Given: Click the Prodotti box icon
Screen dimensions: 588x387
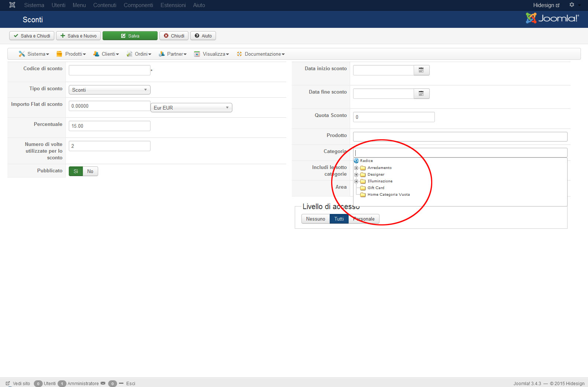Looking at the screenshot, I should [x=59, y=54].
